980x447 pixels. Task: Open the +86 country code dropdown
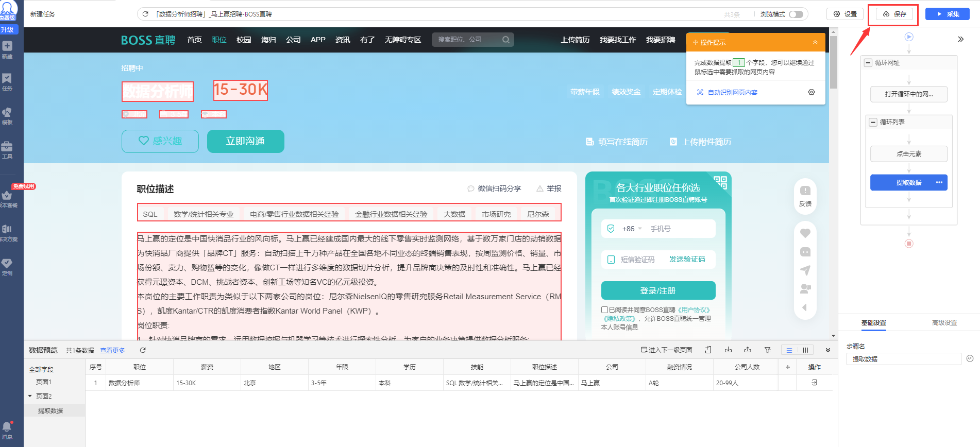632,229
